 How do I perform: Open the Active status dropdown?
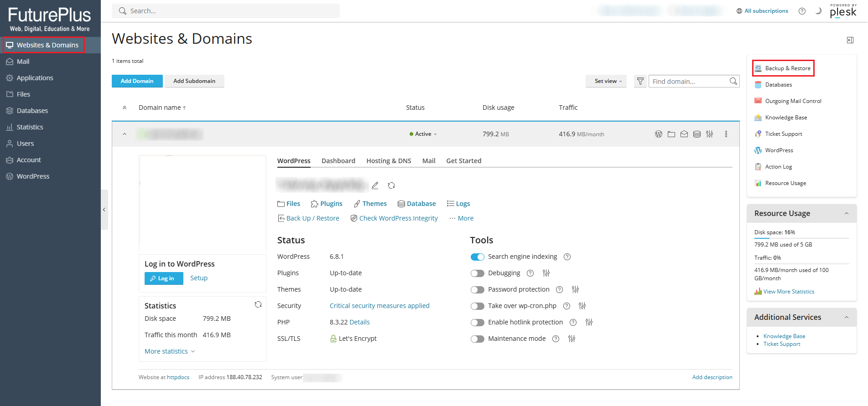pyautogui.click(x=423, y=134)
